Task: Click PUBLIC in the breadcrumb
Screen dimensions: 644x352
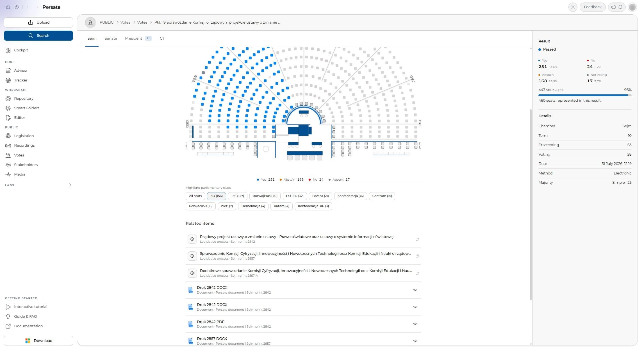Action: tap(106, 22)
